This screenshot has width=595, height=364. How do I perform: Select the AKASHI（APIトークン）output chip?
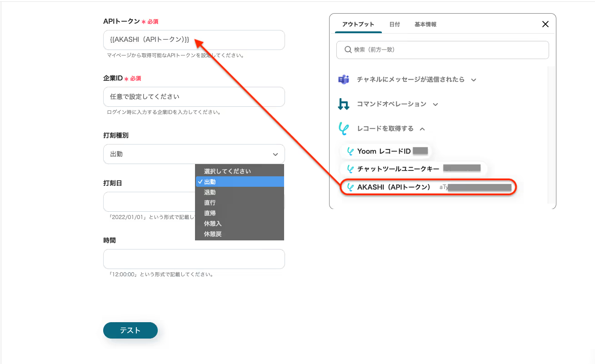point(429,187)
